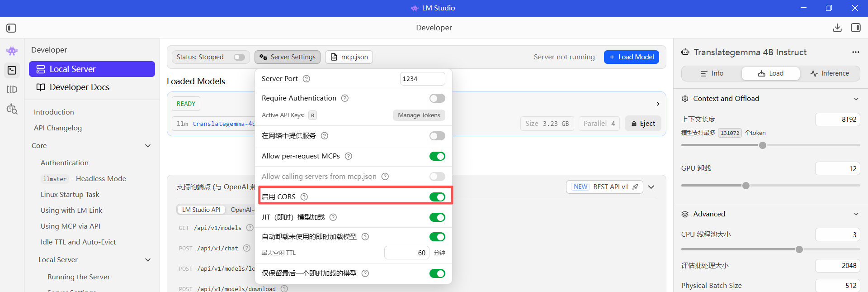Click the Server Port input field
This screenshot has width=868, height=292.
pos(422,79)
